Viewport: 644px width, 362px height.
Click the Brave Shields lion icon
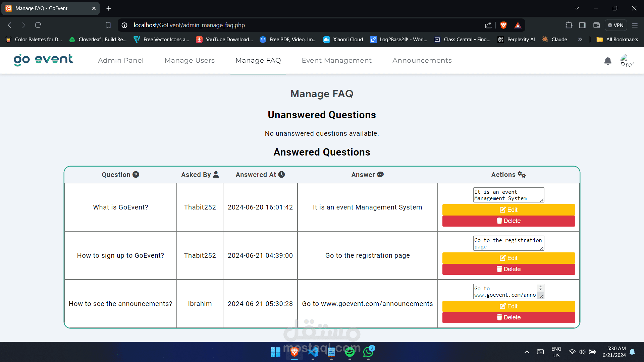point(503,25)
